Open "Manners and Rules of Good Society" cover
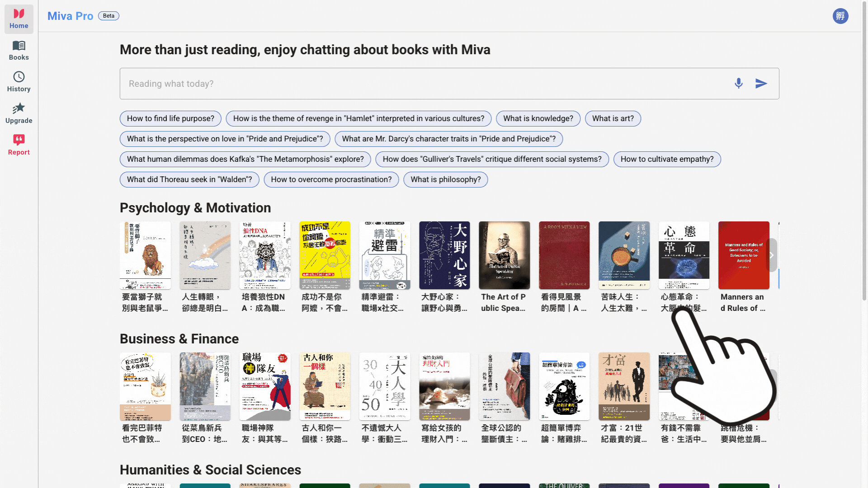The height and width of the screenshot is (488, 868). point(744,255)
